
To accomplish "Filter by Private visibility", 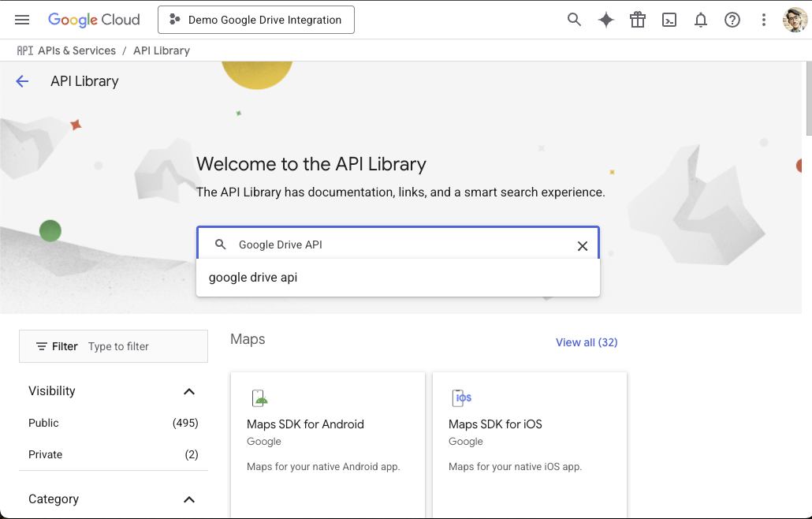I will [x=114, y=454].
